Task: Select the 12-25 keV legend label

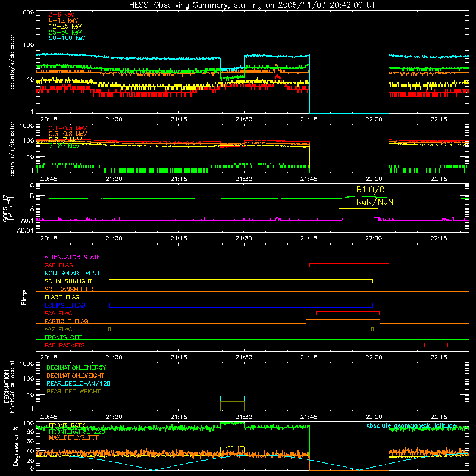Action: pos(65,26)
